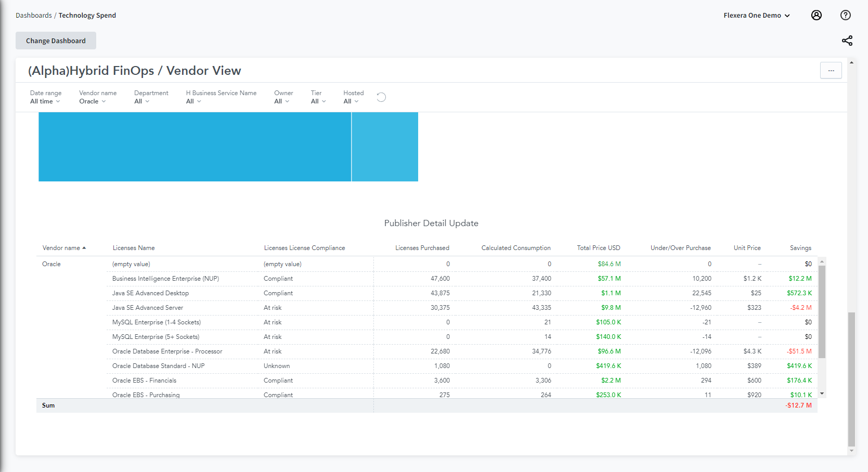Sort by Vendor name column arrow
Image resolution: width=868 pixels, height=472 pixels.
pos(84,248)
